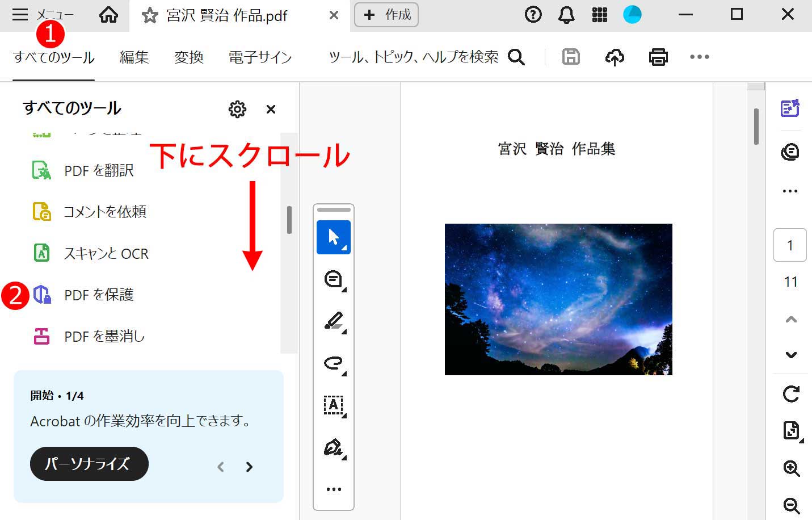Screen dimensions: 812x520
Task: Go to previous tip with left chevron
Action: (221, 467)
